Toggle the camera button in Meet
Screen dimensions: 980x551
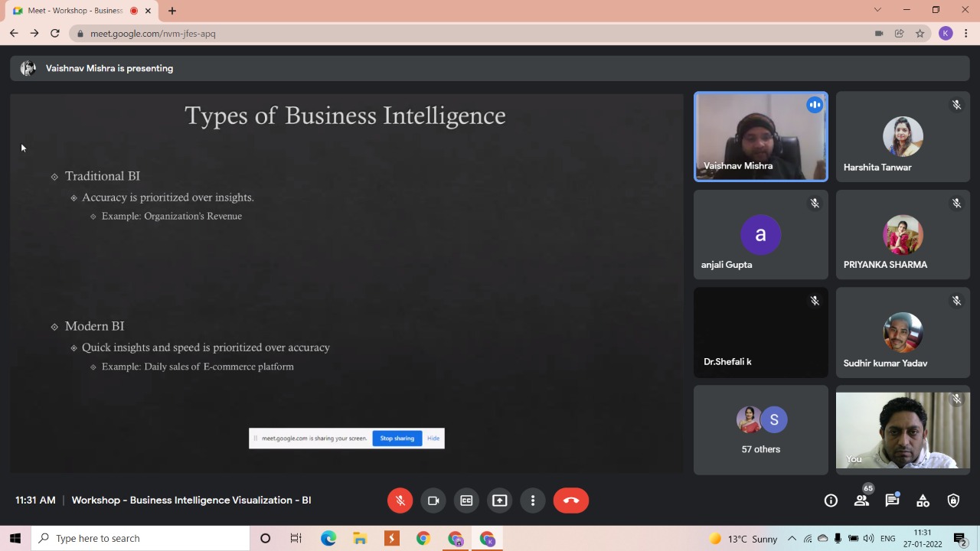click(433, 500)
